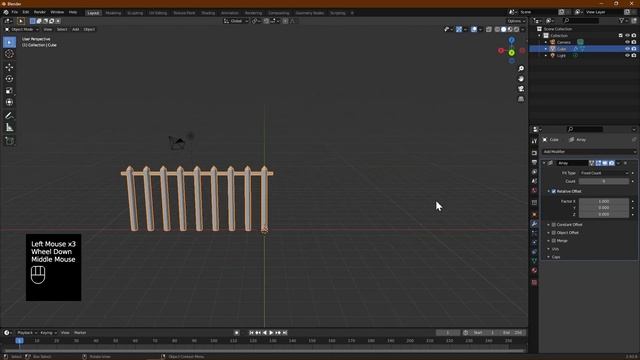Select the Add Cube tool
The width and height of the screenshot is (640, 360).
pos(9,141)
